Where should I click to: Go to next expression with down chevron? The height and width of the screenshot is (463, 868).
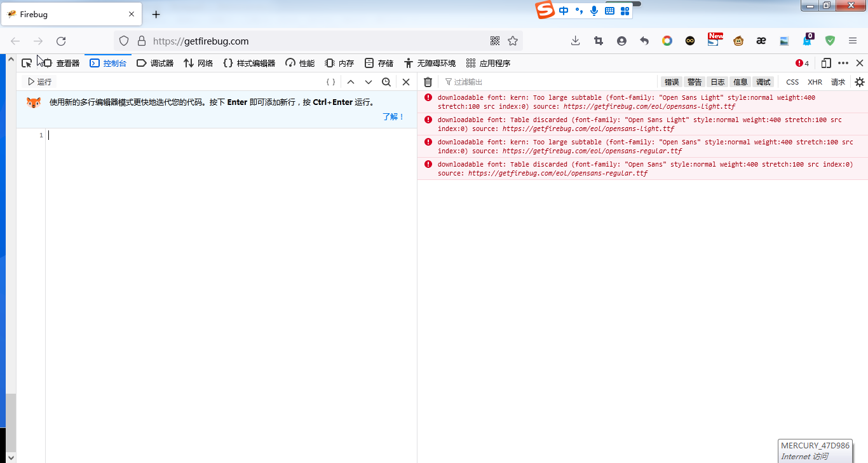tap(369, 82)
